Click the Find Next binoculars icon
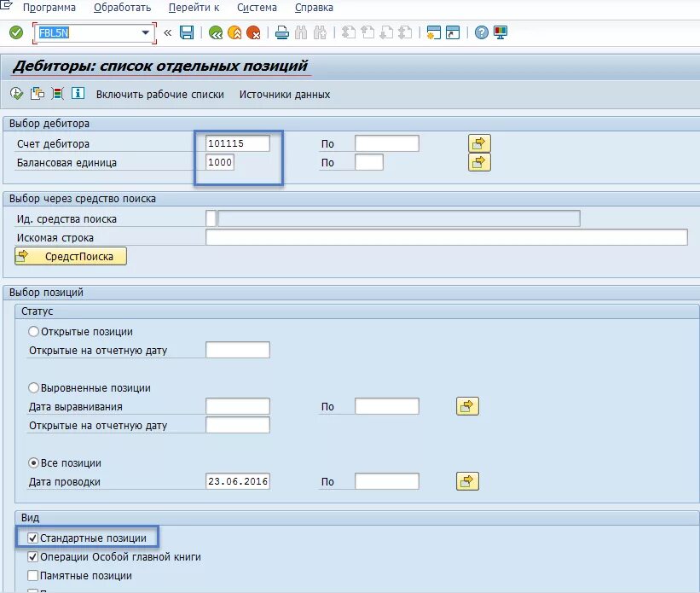The height and width of the screenshot is (593, 700). coord(320,32)
